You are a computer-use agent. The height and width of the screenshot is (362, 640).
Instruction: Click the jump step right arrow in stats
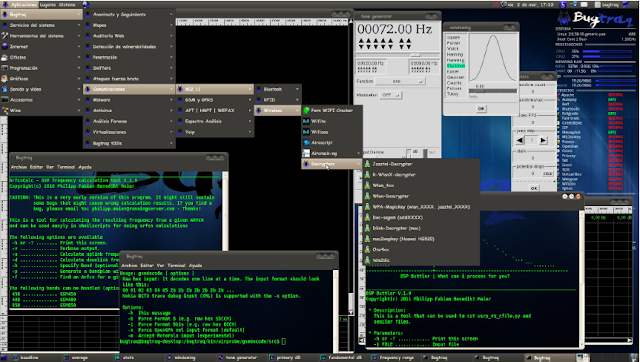pyautogui.click(x=543, y=140)
